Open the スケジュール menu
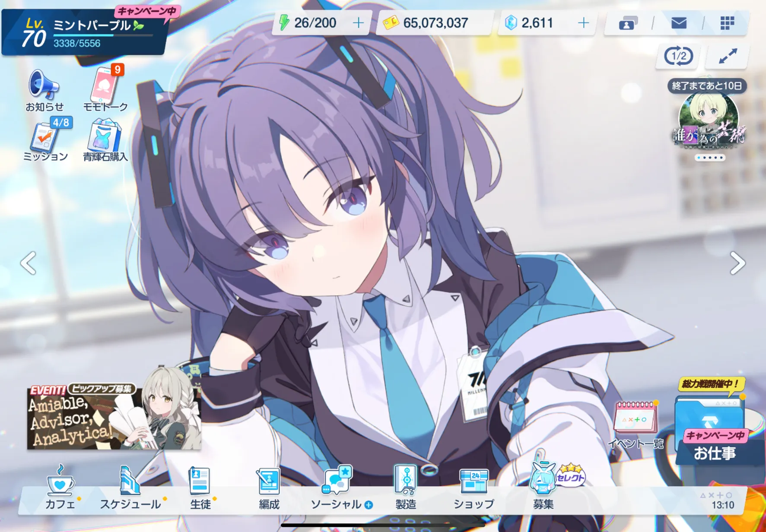Screen dimensions: 766x532 tap(130, 488)
